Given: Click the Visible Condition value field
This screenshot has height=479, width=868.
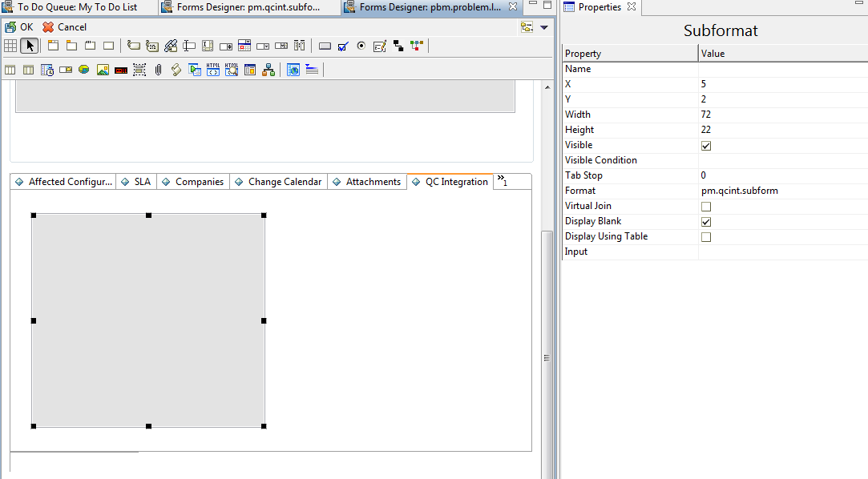Looking at the screenshot, I should [x=783, y=160].
